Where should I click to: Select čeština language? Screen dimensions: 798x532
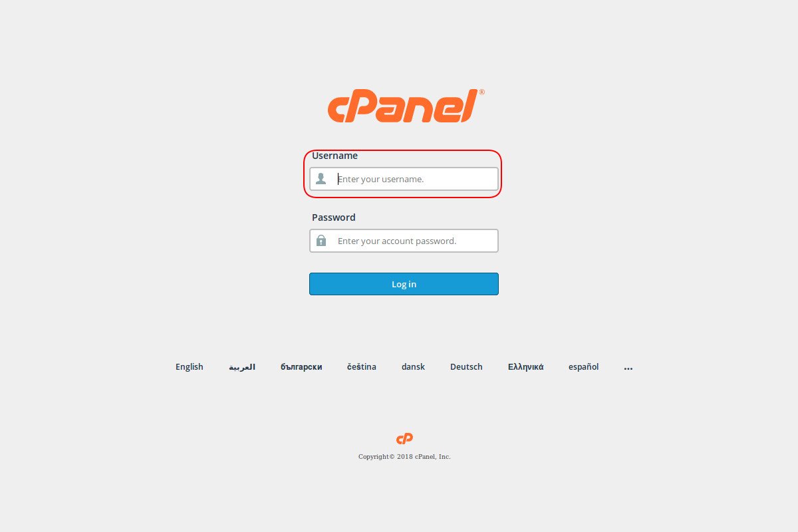[x=362, y=367]
